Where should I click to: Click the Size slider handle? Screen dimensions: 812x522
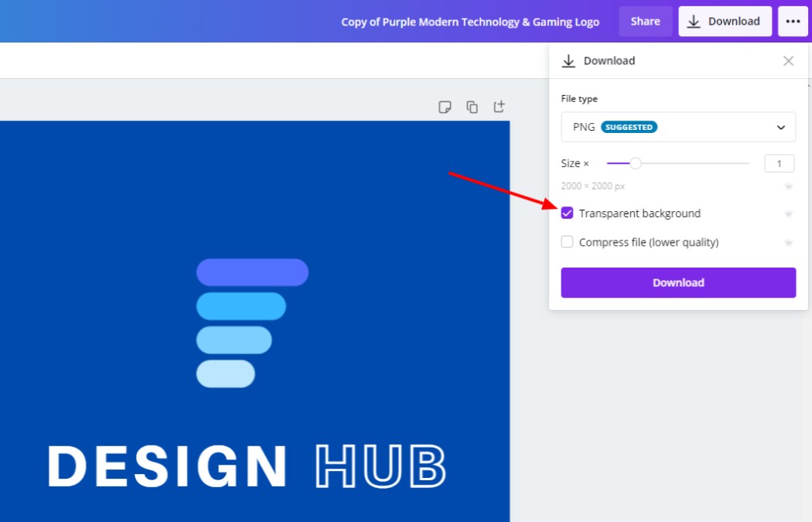(636, 163)
